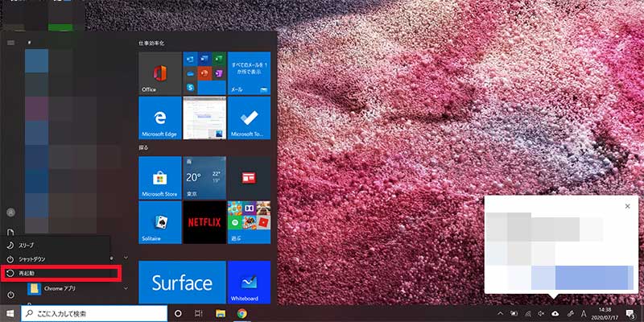
Task: Launch Microsoft Edge from Start tiles
Action: tap(159, 118)
